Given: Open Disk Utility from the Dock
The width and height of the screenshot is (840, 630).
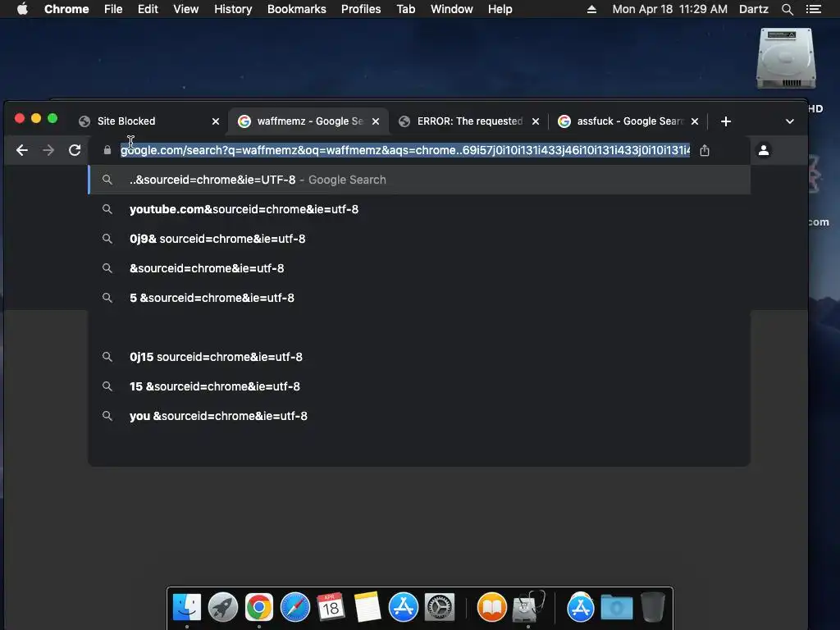Looking at the screenshot, I should (528, 608).
